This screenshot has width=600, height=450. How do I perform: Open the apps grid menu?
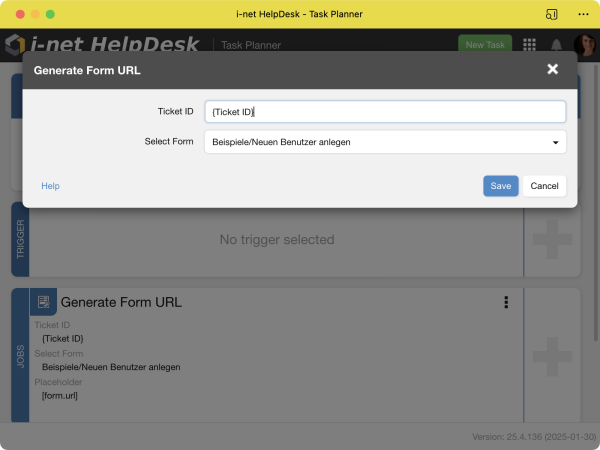(529, 45)
